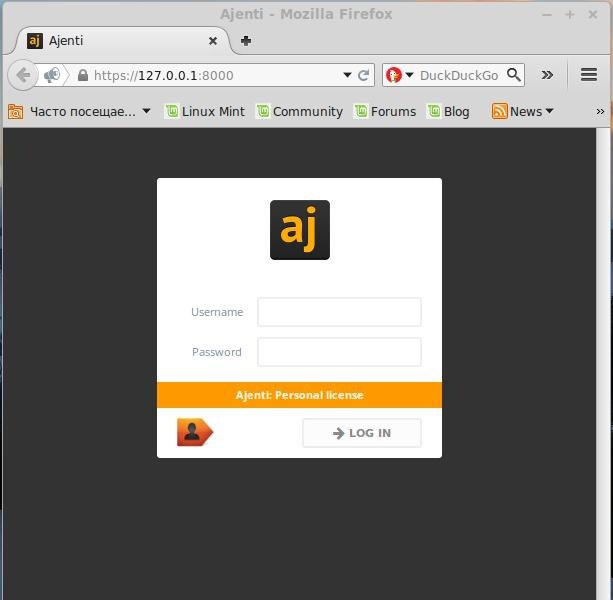Click the padlock security icon
This screenshot has width=613, height=600.
point(82,75)
